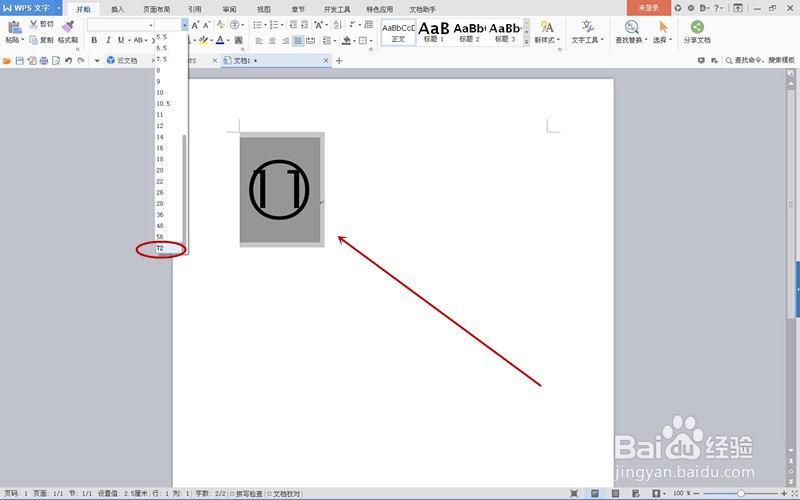This screenshot has width=800, height=500.
Task: Add a new document tab with plus
Action: pos(339,61)
